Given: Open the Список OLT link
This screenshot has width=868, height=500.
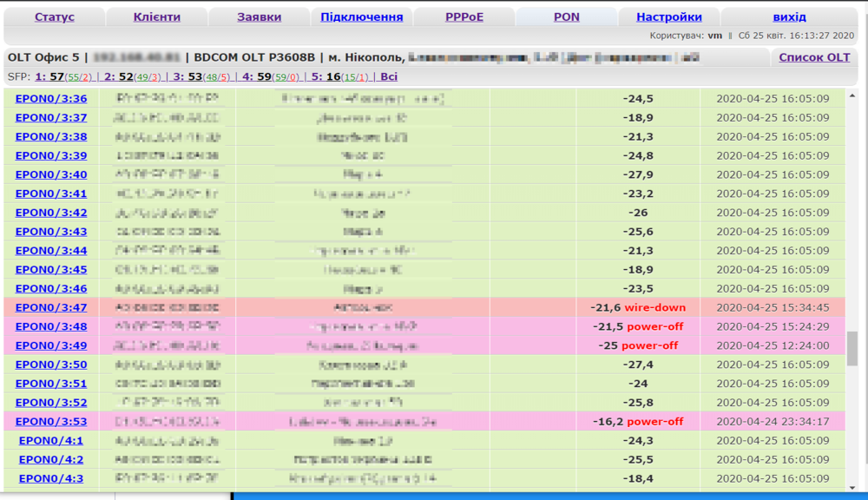Looking at the screenshot, I should click(813, 57).
